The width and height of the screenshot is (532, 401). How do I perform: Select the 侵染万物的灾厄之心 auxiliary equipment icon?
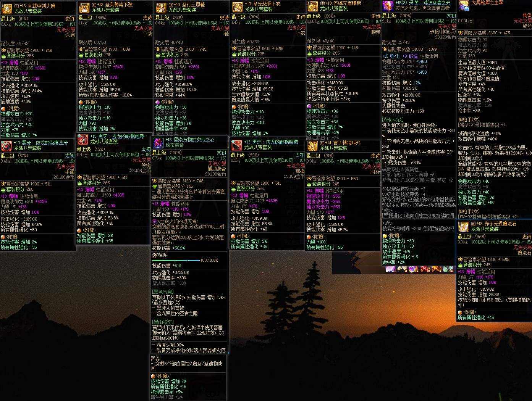pos(158,143)
